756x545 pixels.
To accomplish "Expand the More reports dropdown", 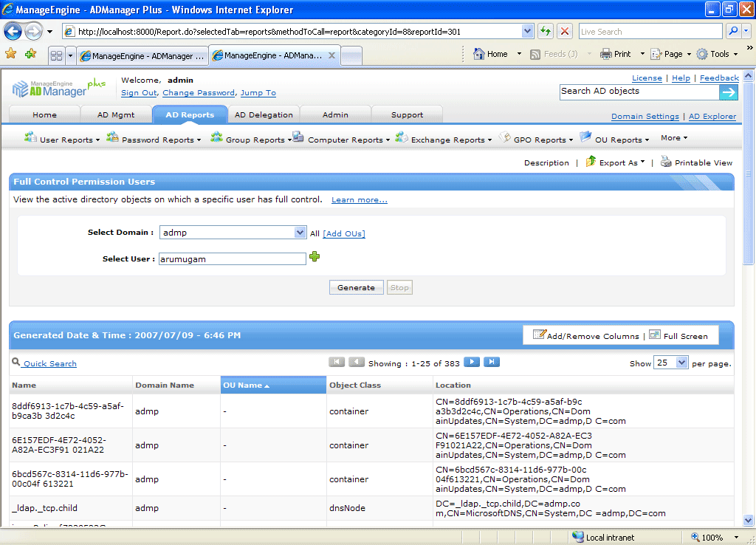I will [x=674, y=138].
